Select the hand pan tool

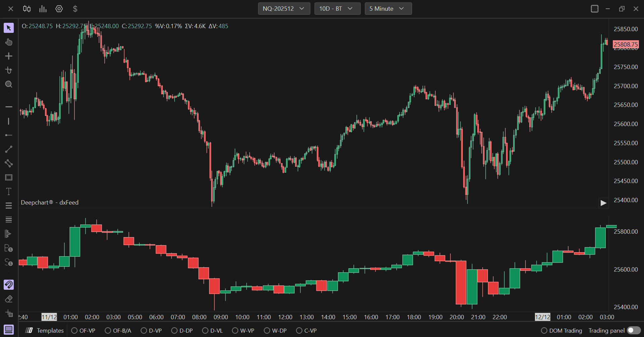pos(9,42)
